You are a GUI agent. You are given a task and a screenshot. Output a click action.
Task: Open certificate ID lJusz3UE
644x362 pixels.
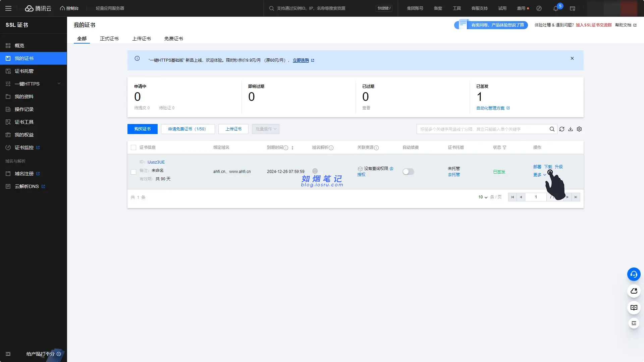(156, 162)
